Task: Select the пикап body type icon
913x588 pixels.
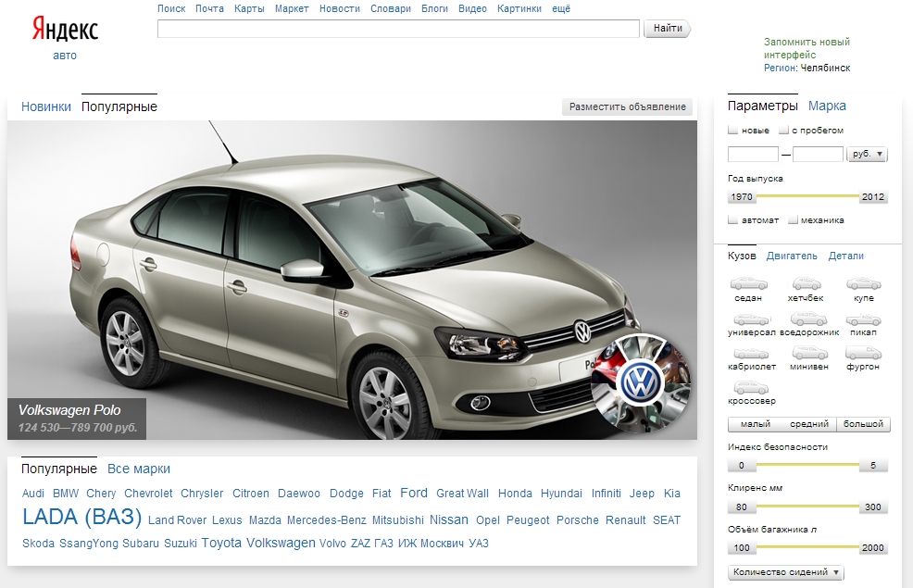Action: tap(863, 319)
